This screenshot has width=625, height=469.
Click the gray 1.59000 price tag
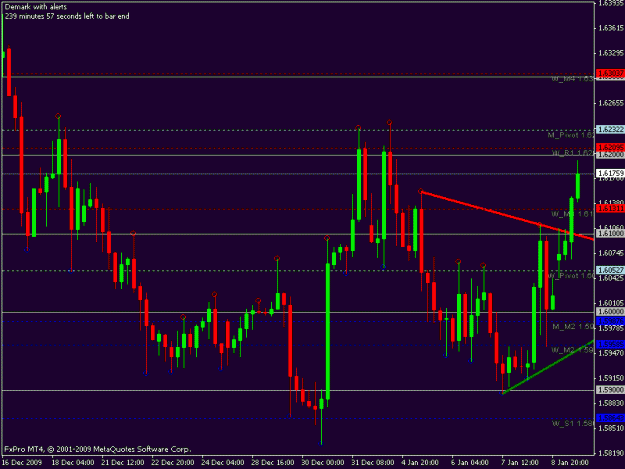(x=610, y=390)
